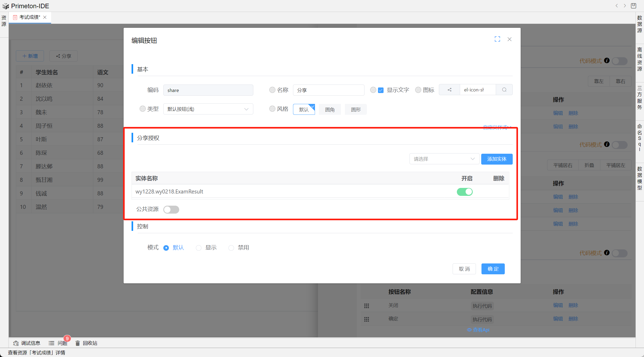644x357 pixels.
Task: Click the search icon in the icon field
Action: tap(504, 90)
